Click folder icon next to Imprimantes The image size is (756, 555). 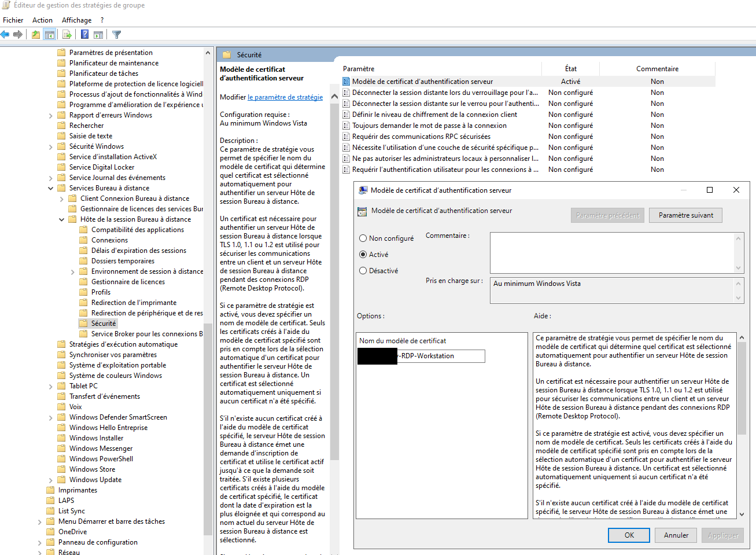click(50, 490)
